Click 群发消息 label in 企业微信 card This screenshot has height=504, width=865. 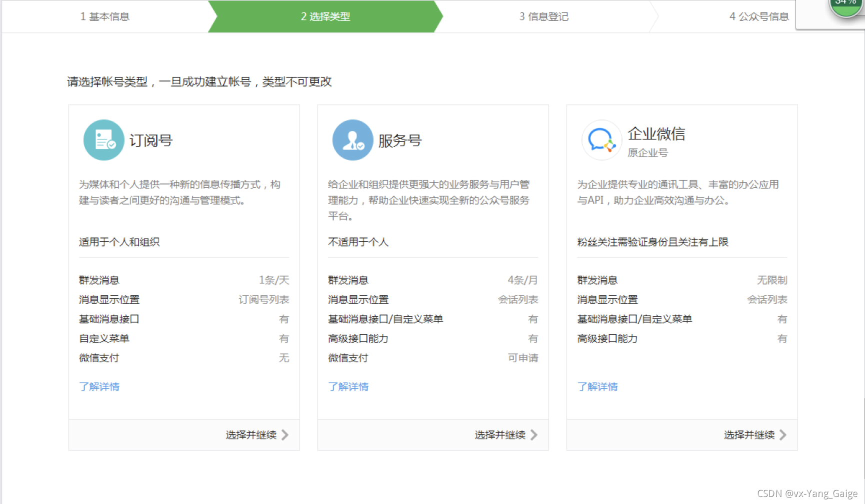(597, 280)
